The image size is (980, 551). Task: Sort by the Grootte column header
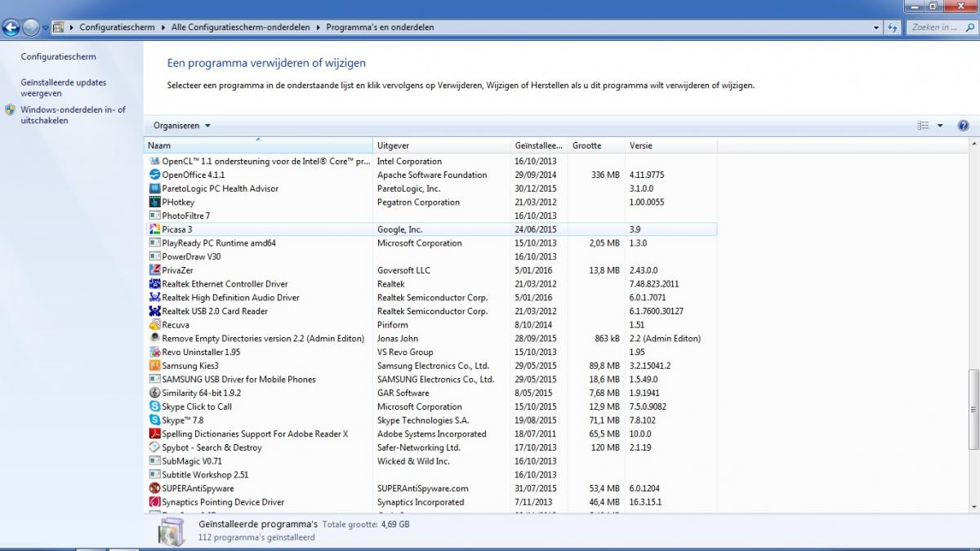pyautogui.click(x=597, y=145)
